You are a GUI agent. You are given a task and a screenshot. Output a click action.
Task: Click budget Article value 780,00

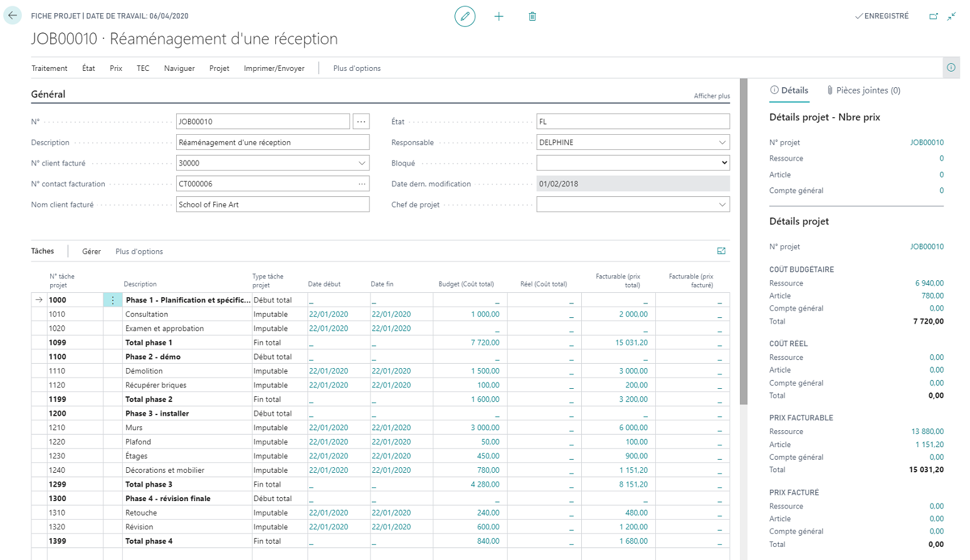(x=932, y=296)
